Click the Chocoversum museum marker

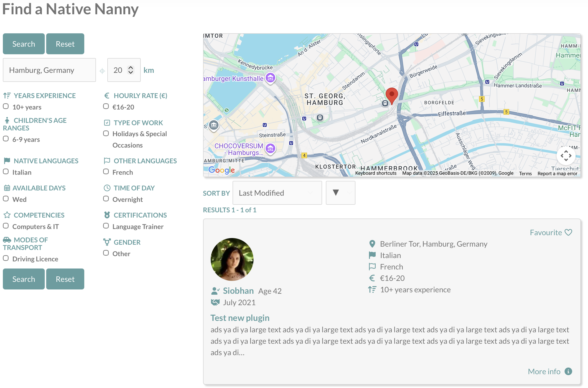(270, 149)
